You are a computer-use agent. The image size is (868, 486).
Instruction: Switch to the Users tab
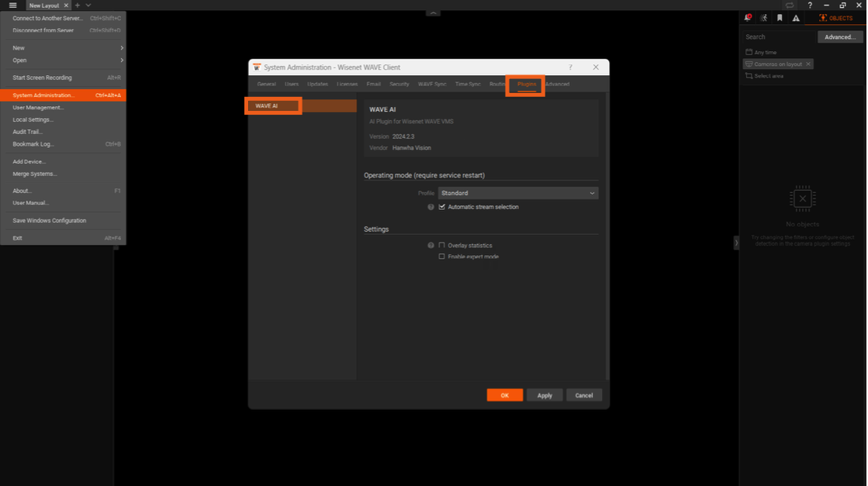pyautogui.click(x=292, y=84)
